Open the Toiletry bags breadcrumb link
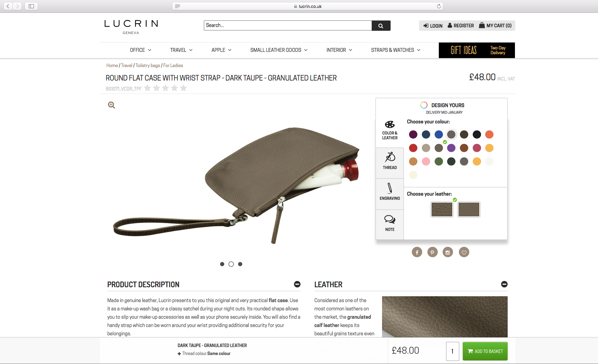Screen dimensions: 598x364 click(148, 65)
